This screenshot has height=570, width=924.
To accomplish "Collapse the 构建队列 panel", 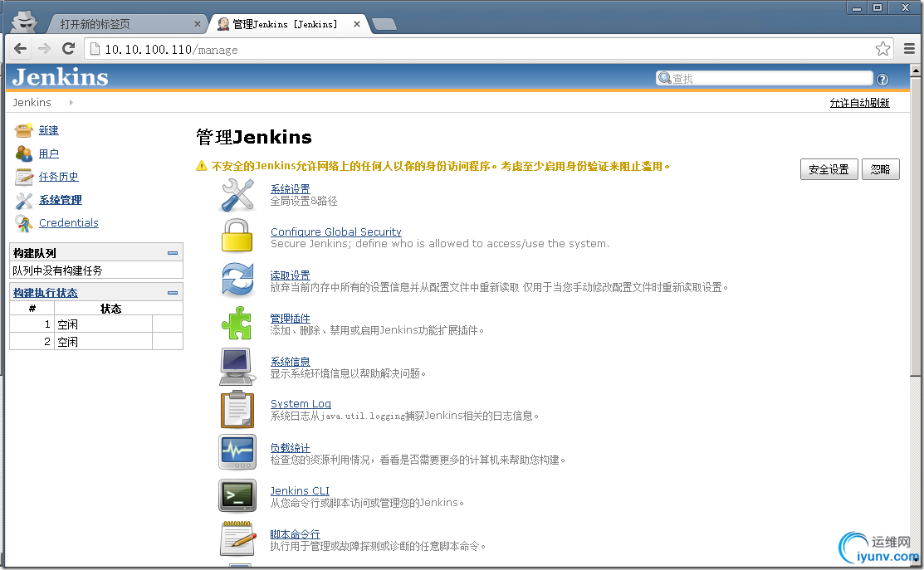I will tap(173, 253).
